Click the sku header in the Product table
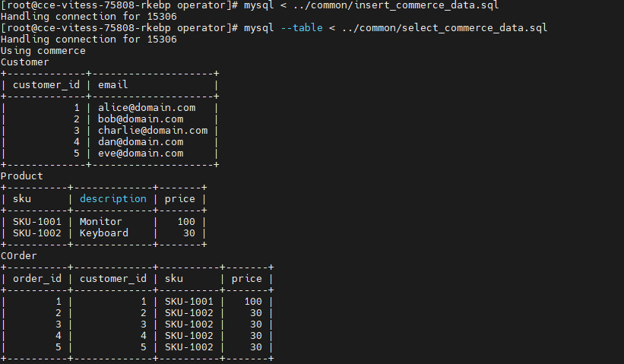The width and height of the screenshot is (624, 364). 22,199
